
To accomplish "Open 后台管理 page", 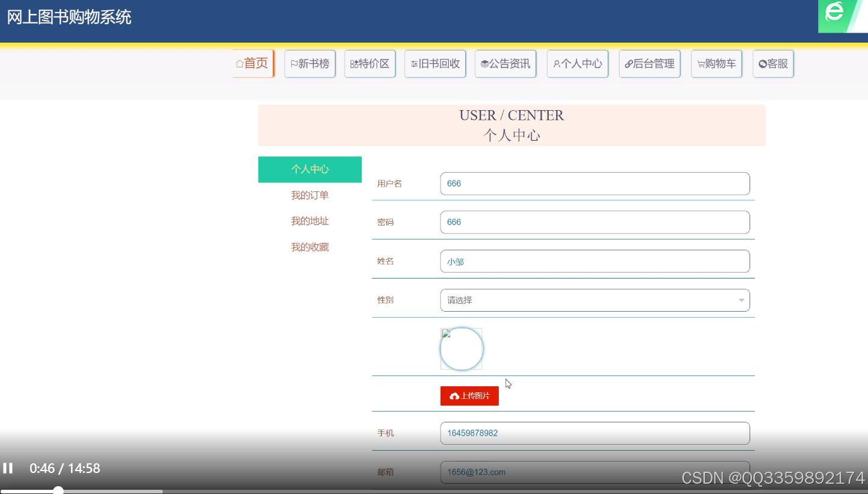I will click(649, 64).
